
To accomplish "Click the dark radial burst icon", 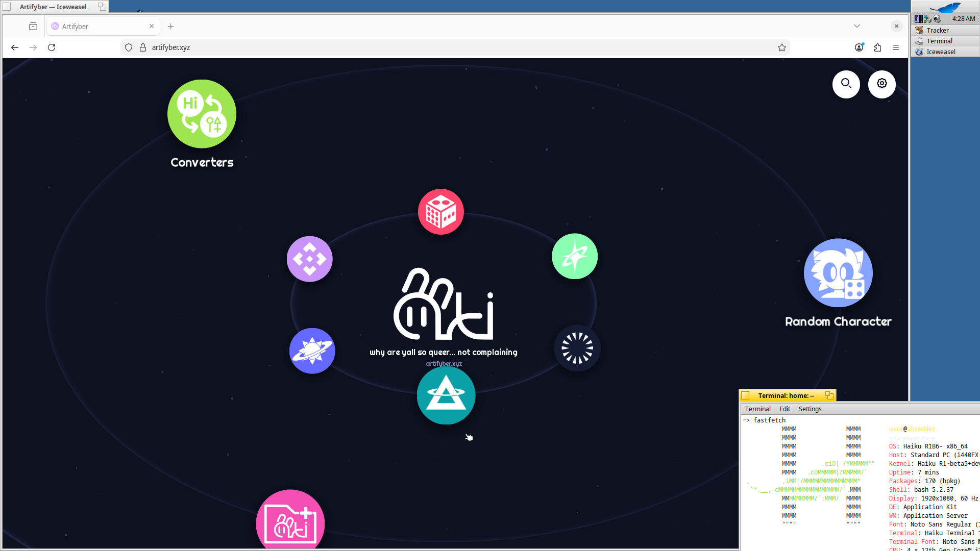I will point(577,348).
